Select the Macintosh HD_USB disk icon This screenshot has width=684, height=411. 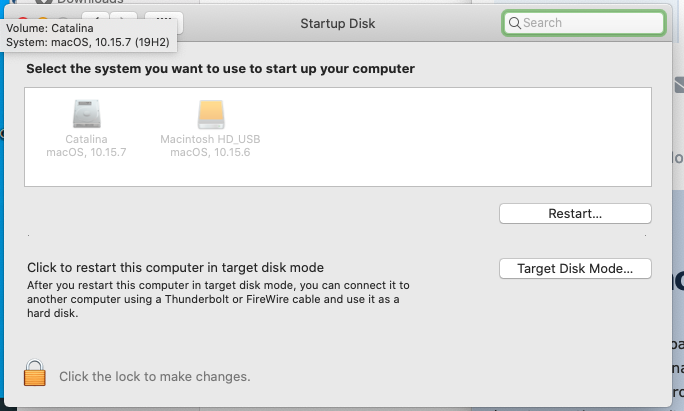click(x=210, y=113)
